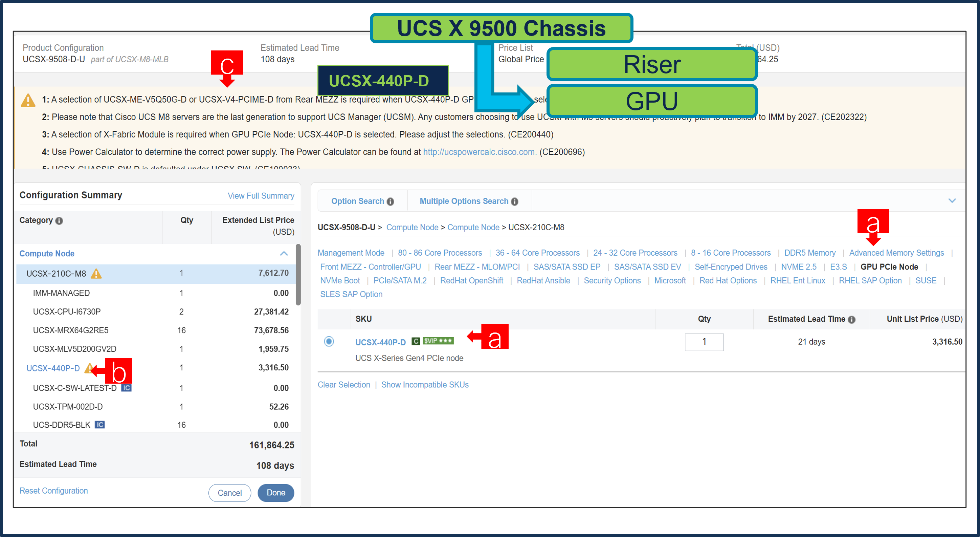Open the RedHat Ansible category
The width and height of the screenshot is (980, 537).
point(543,280)
